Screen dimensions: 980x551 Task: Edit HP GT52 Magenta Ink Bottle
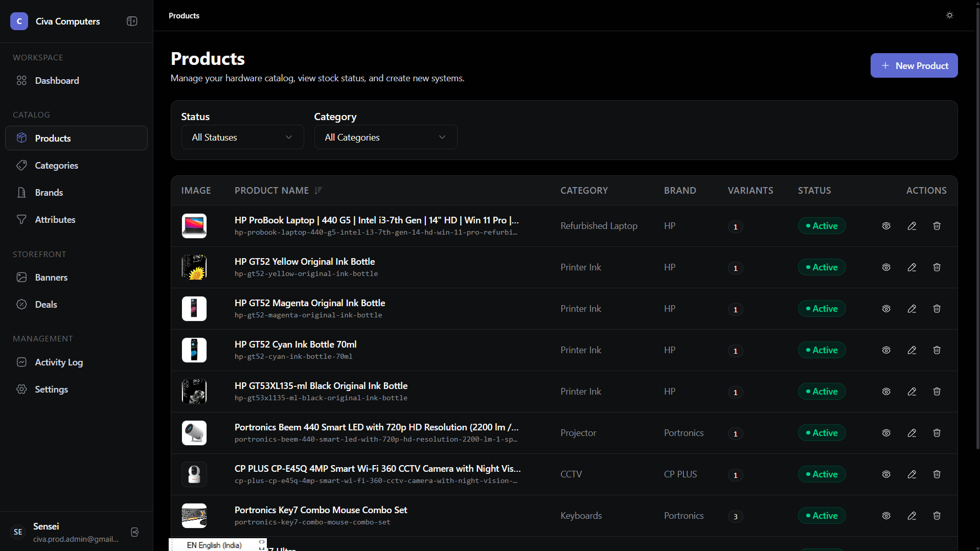(x=911, y=309)
